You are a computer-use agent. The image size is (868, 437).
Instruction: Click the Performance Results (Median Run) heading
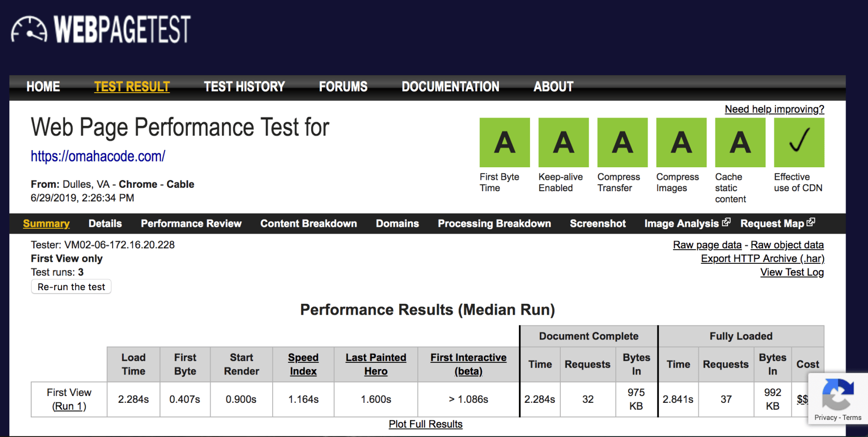point(428,310)
